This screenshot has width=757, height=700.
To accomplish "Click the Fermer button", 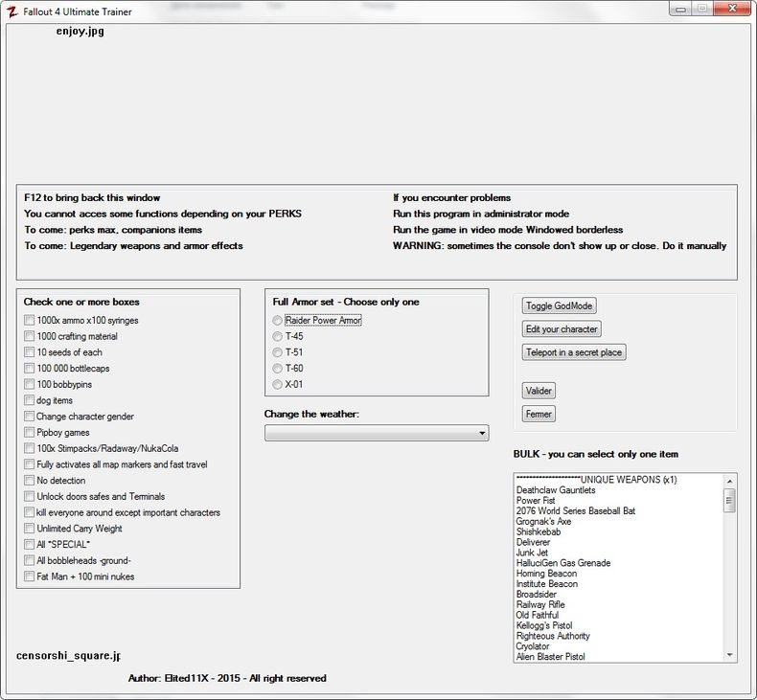I will pos(539,414).
